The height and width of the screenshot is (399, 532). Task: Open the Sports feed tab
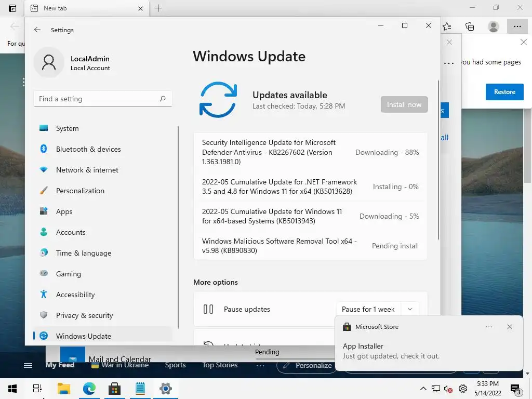pos(175,365)
